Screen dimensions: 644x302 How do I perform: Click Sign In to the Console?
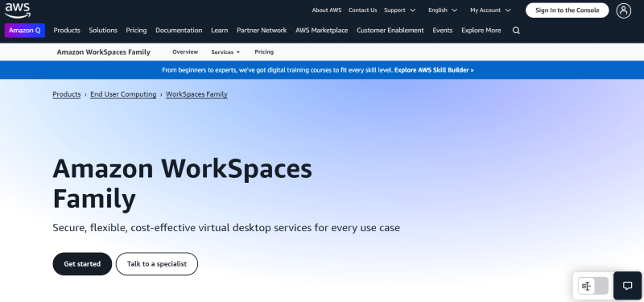568,10
